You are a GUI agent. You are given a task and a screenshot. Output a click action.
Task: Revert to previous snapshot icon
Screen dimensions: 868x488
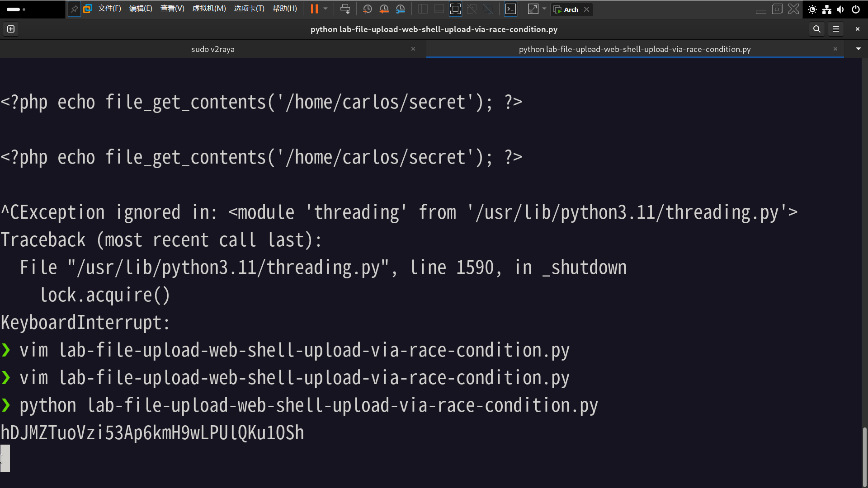(384, 9)
